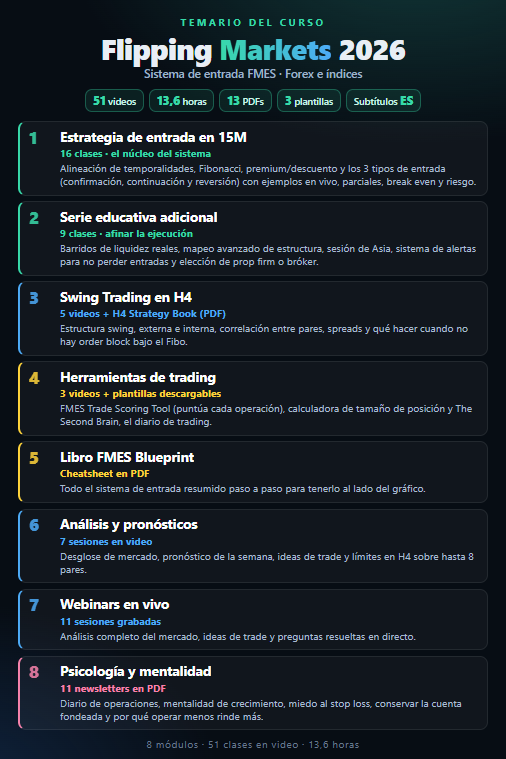Select Libro FMES Blueprint heading
This screenshot has width=506, height=759.
click(x=127, y=457)
